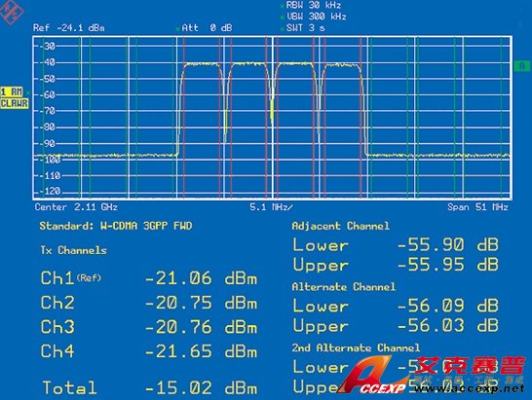Screen dimensions: 532x400
Task: Click the center frequency marker line
Action: click(273, 118)
